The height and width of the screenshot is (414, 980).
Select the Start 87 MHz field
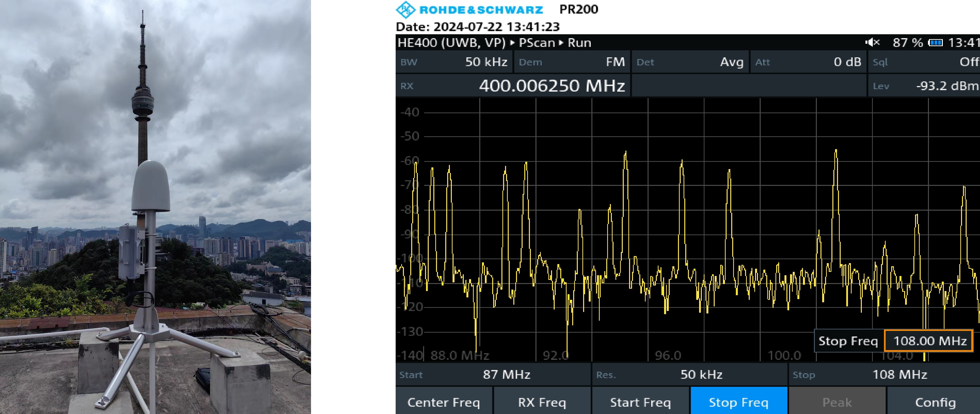coord(493,374)
